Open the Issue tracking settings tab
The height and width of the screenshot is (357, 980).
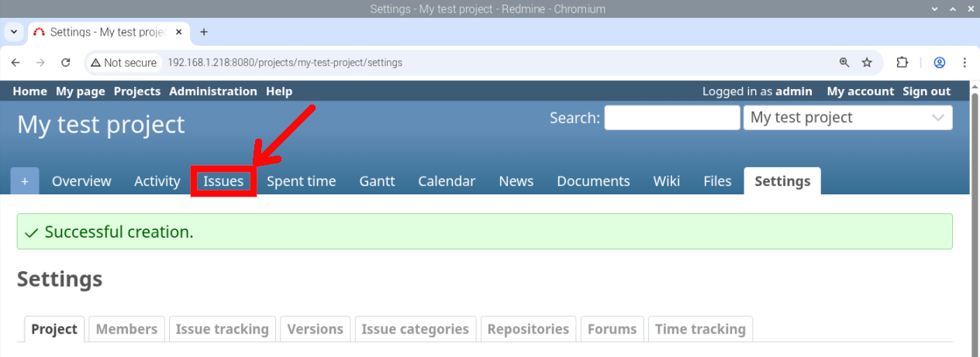222,329
